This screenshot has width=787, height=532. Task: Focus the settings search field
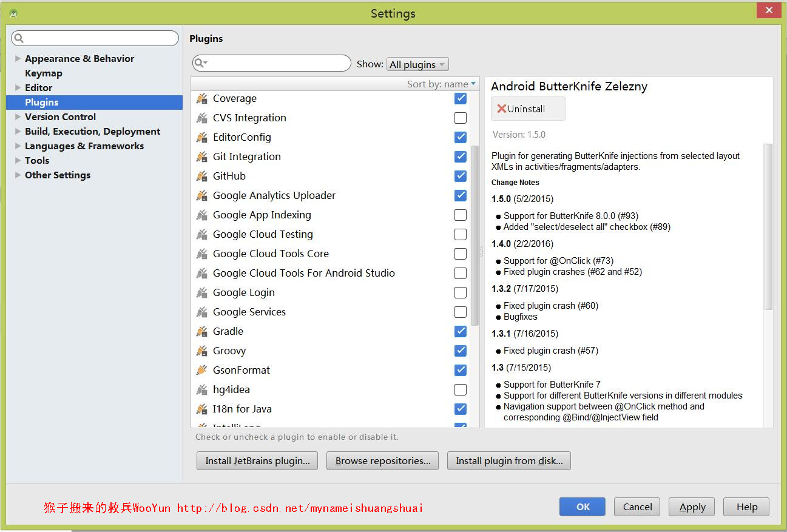(x=95, y=38)
